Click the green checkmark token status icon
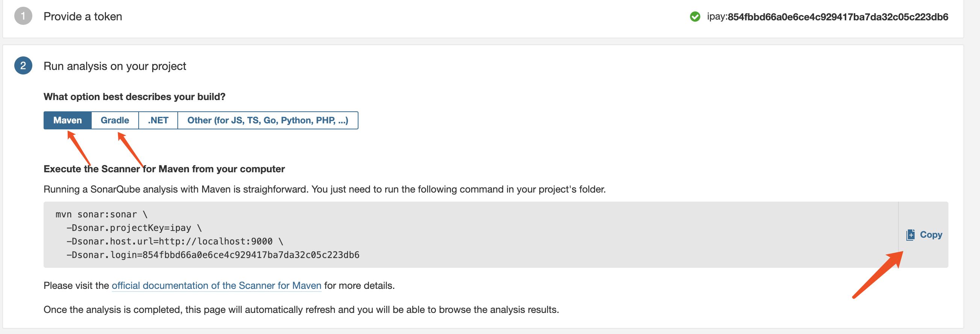Image resolution: width=980 pixels, height=334 pixels. pos(695,17)
